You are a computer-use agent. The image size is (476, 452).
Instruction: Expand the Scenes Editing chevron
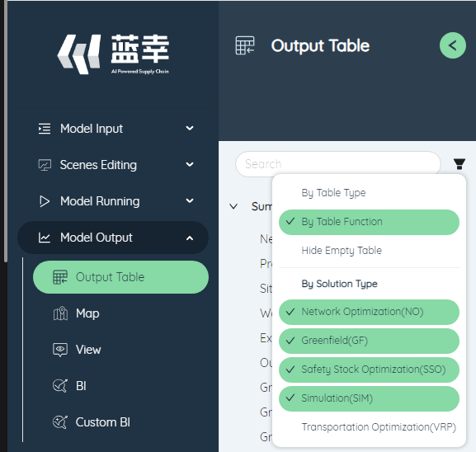(190, 164)
